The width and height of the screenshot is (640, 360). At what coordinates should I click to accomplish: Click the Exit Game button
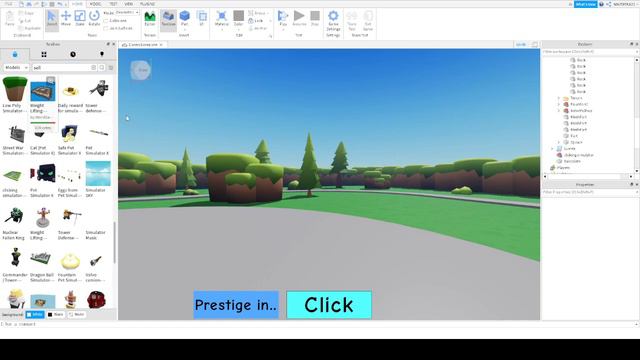coord(368,20)
